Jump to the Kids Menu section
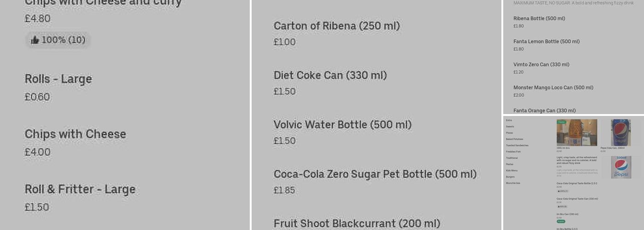Image resolution: width=644 pixels, height=230 pixels. (512, 171)
